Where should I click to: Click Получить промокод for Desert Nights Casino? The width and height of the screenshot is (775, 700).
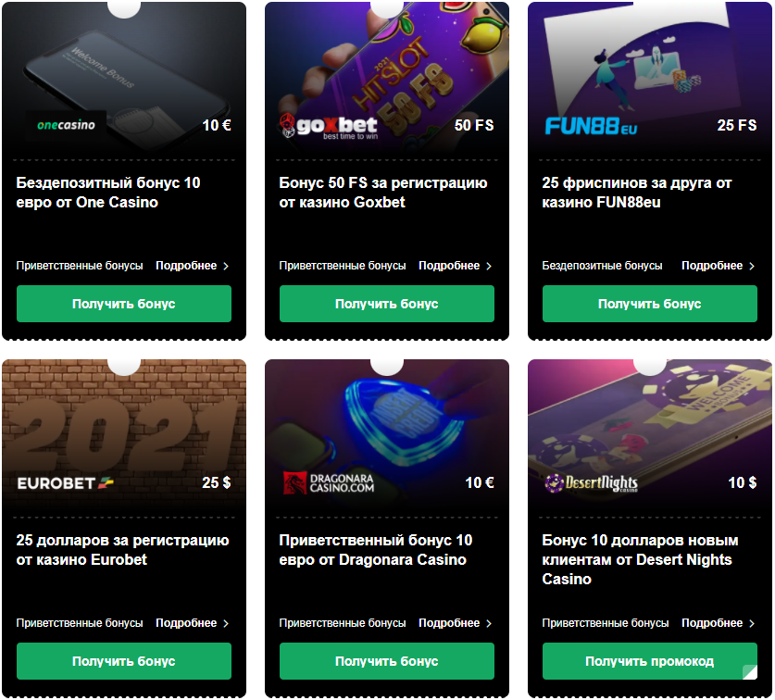click(650, 661)
